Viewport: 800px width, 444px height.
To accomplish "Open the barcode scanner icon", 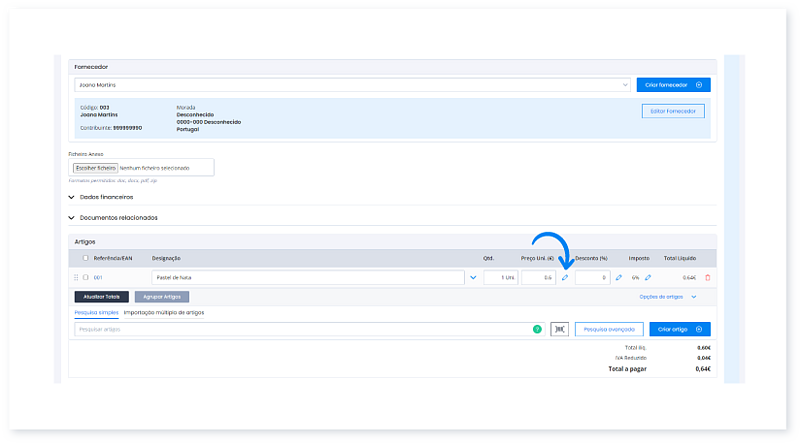I will [559, 328].
